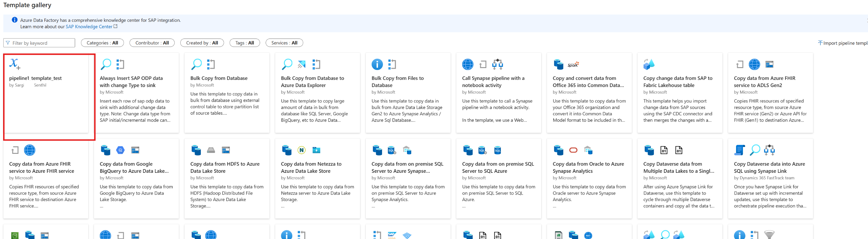This screenshot has height=239, width=868.
Task: Select Copy Dataverse data into Azure SQL title
Action: [769, 168]
